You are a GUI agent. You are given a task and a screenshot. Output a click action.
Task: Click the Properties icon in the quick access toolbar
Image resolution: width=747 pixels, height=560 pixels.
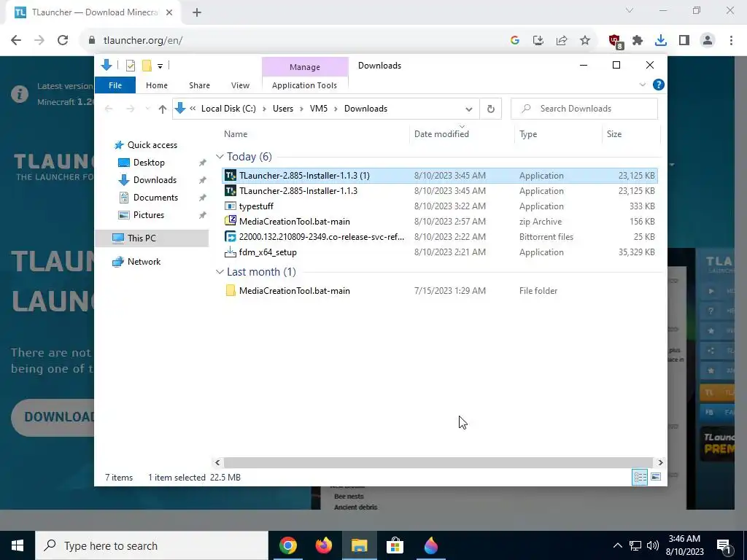pos(130,66)
